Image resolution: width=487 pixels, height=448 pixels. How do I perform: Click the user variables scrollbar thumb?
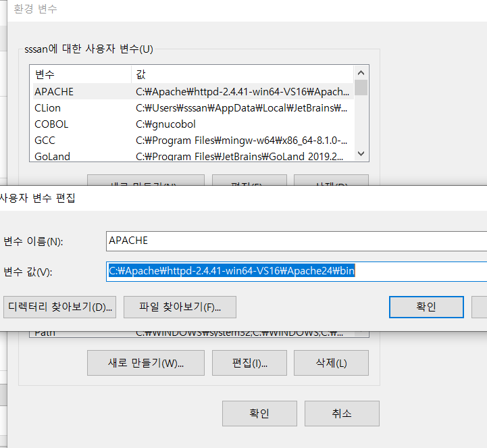pos(361,88)
